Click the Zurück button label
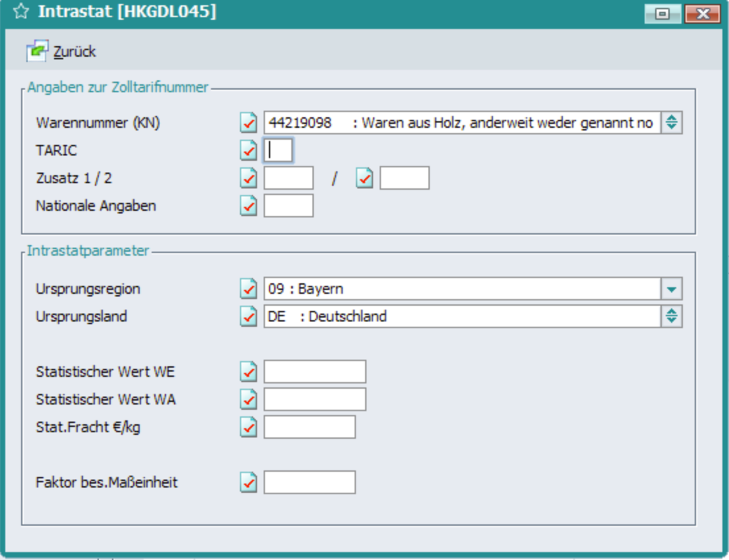 pos(74,51)
